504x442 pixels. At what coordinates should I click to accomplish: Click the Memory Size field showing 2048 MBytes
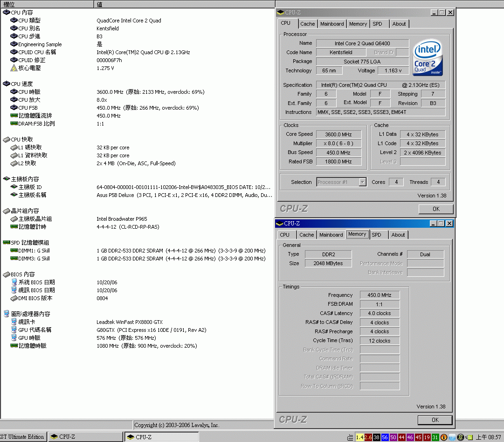[328, 263]
